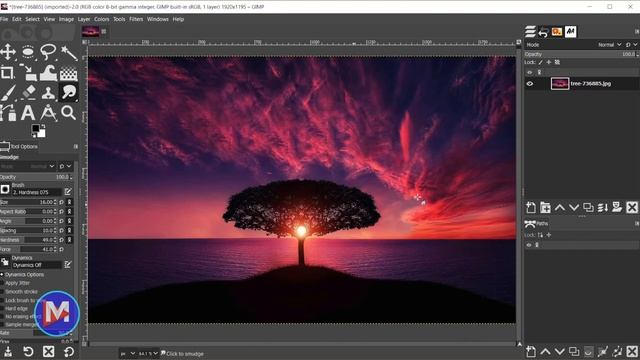The image size is (640, 360).
Task: Open Layers dock tab configuration menu
Action: pos(637,31)
